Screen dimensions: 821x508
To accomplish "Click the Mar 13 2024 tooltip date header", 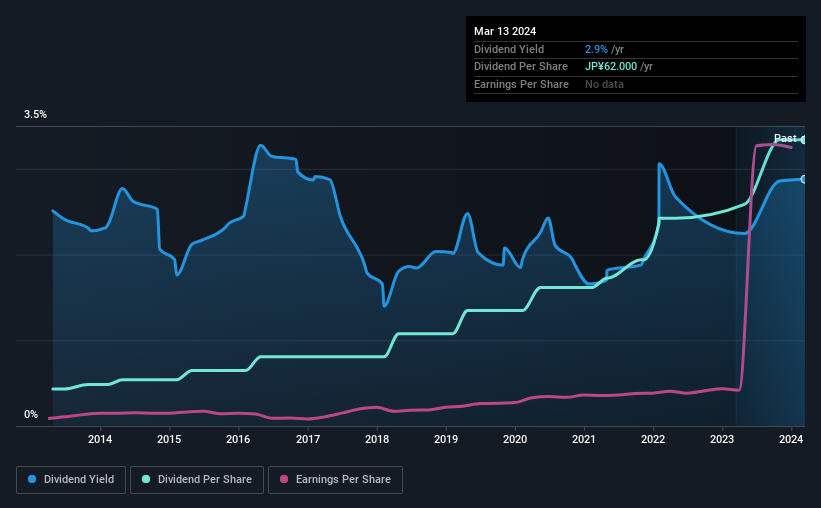I will point(505,31).
